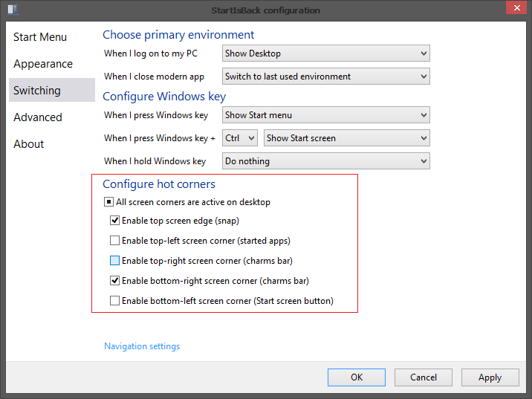Click the 'When I press Windows key +' label

click(x=160, y=138)
